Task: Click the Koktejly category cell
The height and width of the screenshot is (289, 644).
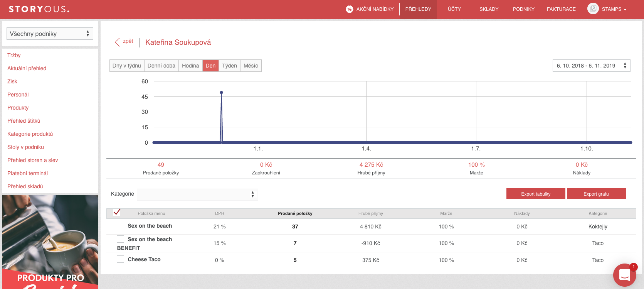Action: click(x=598, y=226)
